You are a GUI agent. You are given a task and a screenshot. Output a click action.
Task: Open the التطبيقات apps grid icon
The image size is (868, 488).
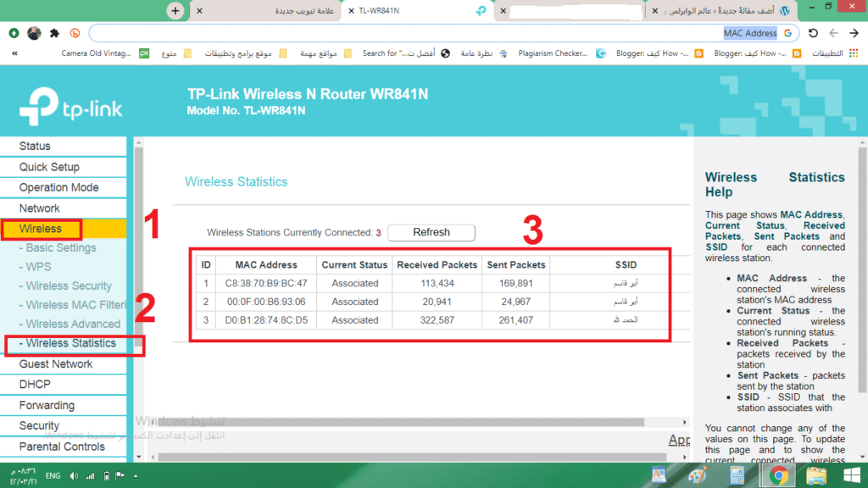[x=854, y=53]
